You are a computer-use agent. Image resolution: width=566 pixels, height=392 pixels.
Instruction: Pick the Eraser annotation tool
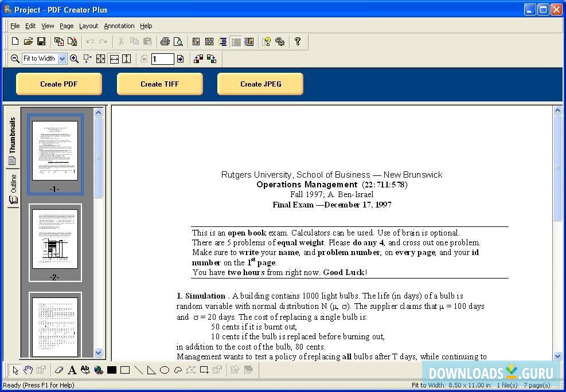(59, 370)
